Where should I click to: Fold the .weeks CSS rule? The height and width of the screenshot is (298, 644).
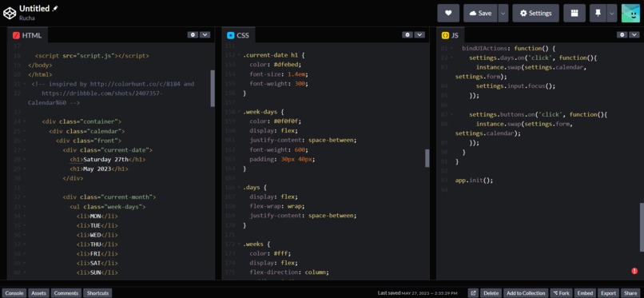coord(239,244)
